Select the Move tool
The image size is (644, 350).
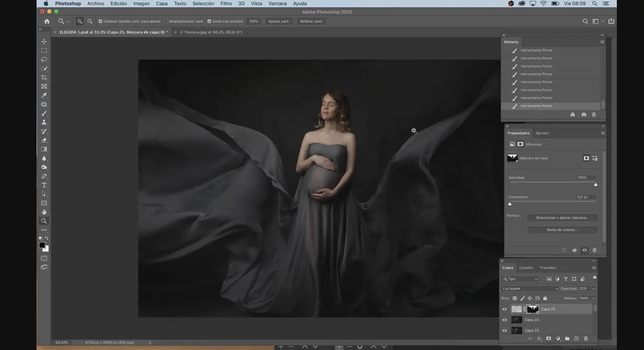pos(44,42)
